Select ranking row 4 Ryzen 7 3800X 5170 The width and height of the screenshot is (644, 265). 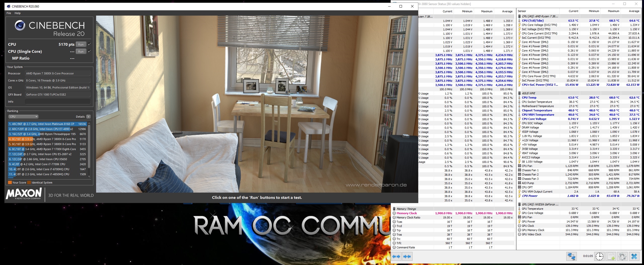pyautogui.click(x=47, y=139)
